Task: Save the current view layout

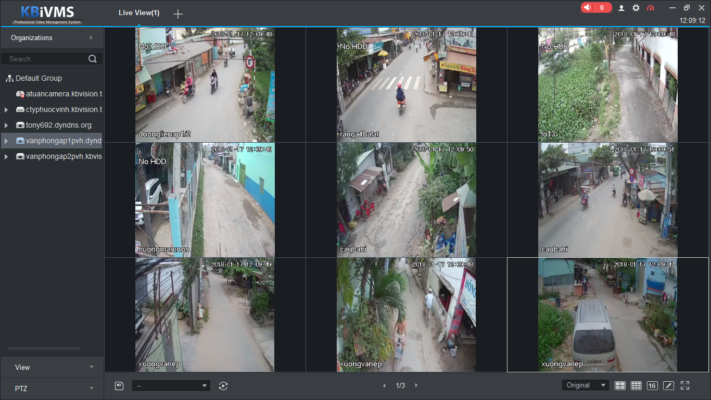Action: click(119, 385)
